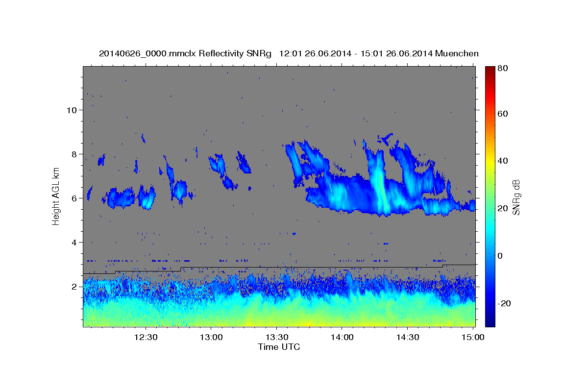Click the colorbar value label -20
The image size is (588, 392).
(x=504, y=303)
